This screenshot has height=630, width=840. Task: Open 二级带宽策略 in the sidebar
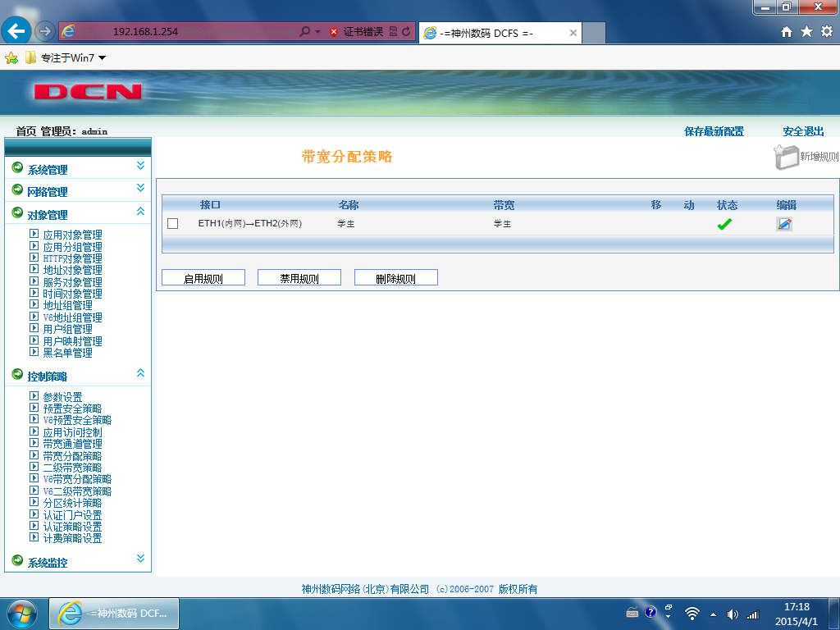[x=72, y=468]
